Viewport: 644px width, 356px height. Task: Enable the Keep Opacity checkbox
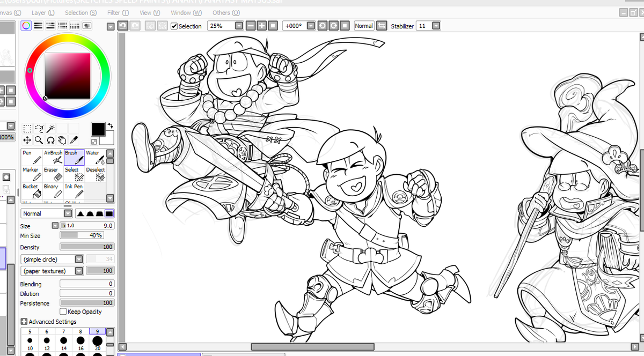point(63,311)
